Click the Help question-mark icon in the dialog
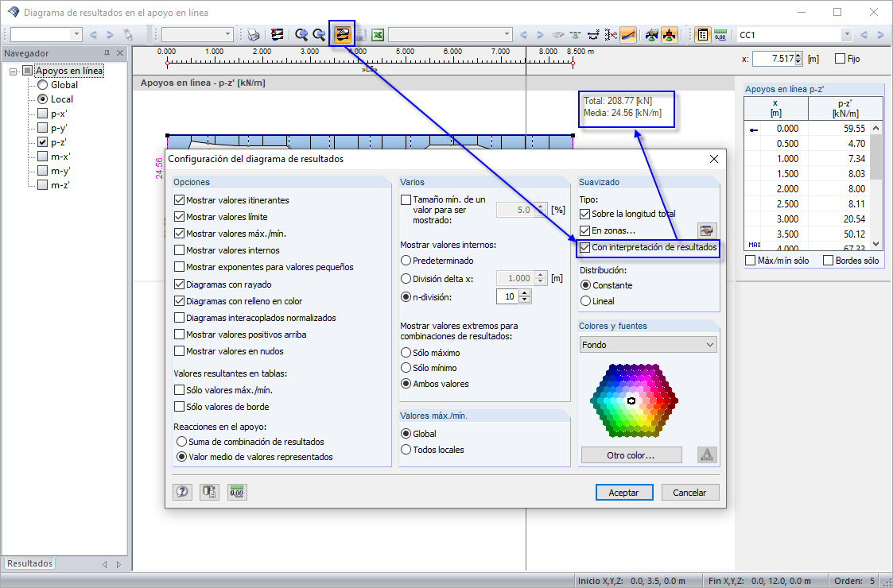Viewport: 893px width, 588px height. pos(182,492)
